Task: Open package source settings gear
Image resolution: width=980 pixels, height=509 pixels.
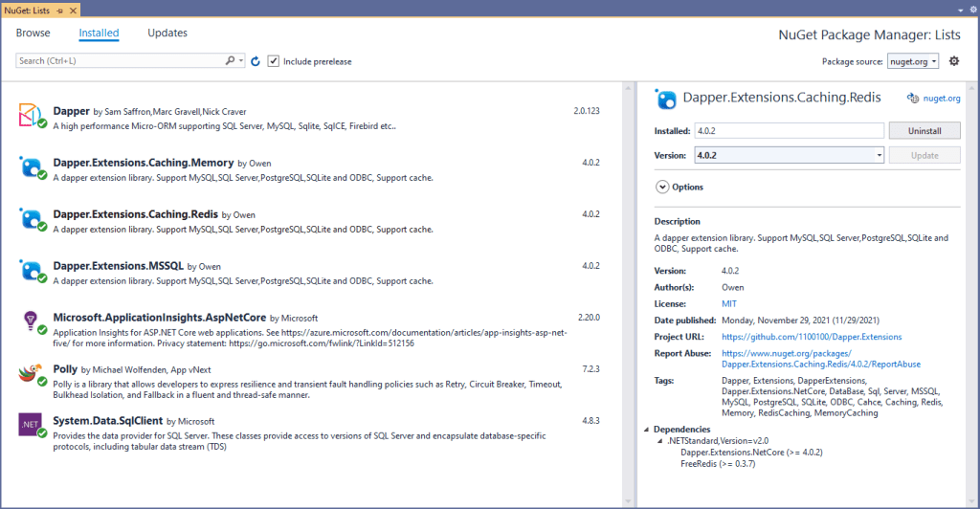Action: pyautogui.click(x=953, y=61)
